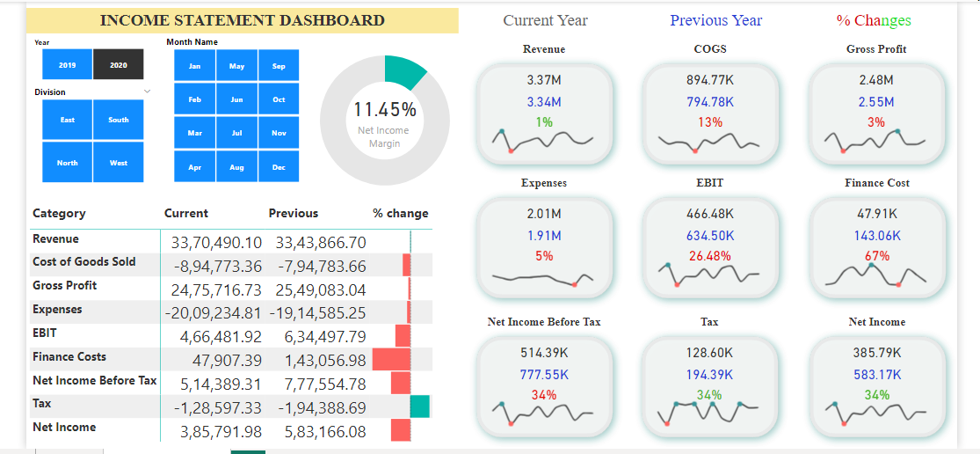Click the EBIT card sparkline chart
This screenshot has height=454, width=980.
pos(710,275)
